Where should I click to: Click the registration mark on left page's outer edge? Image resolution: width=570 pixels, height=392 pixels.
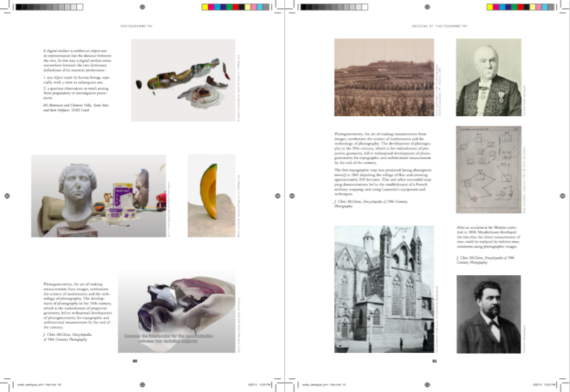click(x=7, y=196)
